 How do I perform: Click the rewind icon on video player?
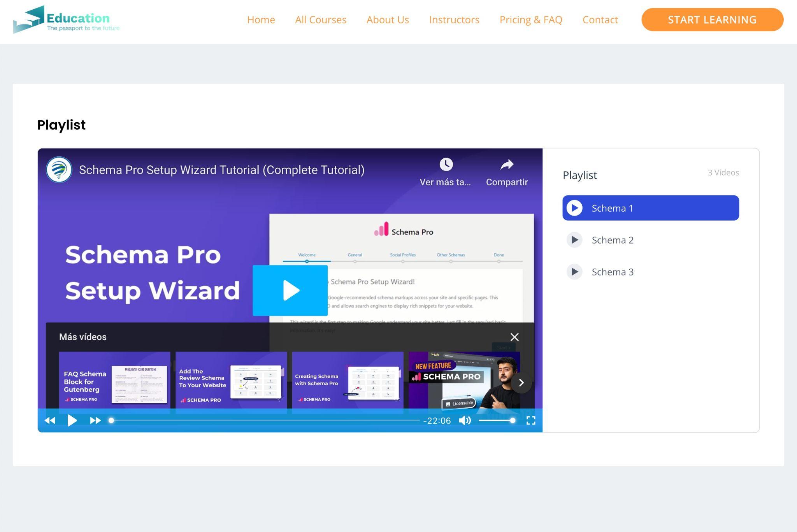click(x=50, y=420)
